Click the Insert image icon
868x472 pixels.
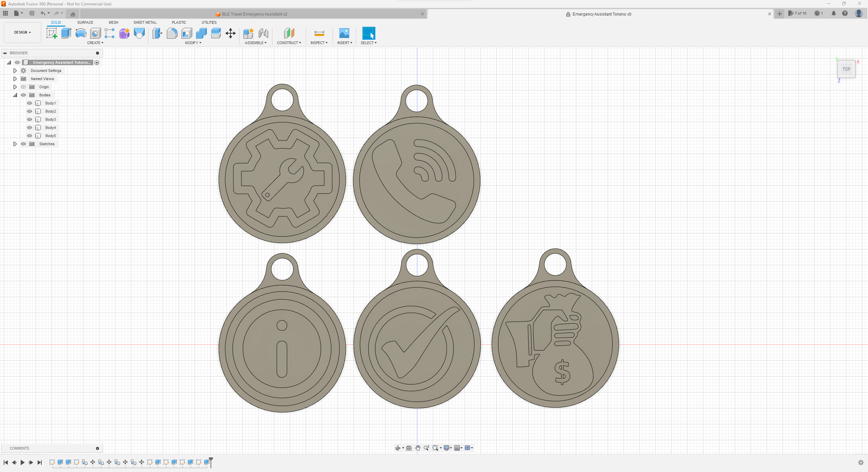344,33
